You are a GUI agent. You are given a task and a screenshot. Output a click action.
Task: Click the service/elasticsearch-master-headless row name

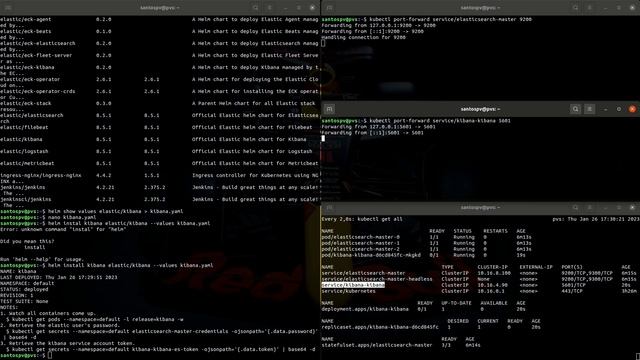point(377,279)
